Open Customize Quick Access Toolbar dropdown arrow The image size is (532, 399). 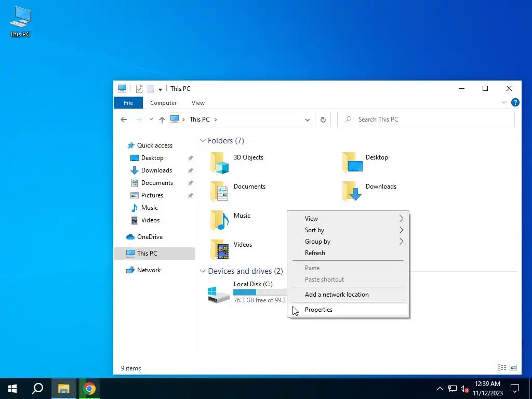coord(160,89)
